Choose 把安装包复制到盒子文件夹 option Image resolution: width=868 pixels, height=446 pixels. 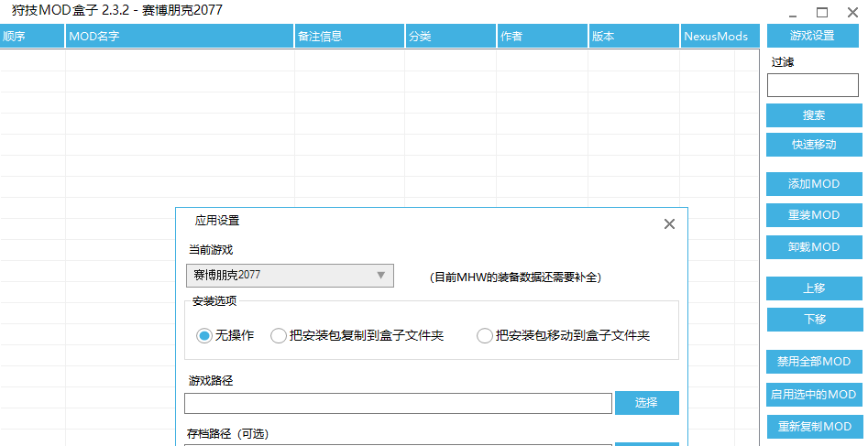click(357, 335)
